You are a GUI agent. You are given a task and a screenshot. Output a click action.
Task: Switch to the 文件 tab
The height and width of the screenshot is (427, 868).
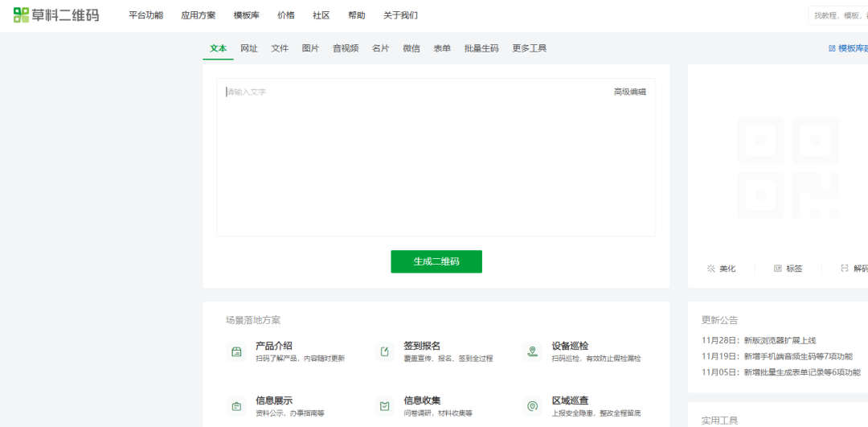click(280, 48)
